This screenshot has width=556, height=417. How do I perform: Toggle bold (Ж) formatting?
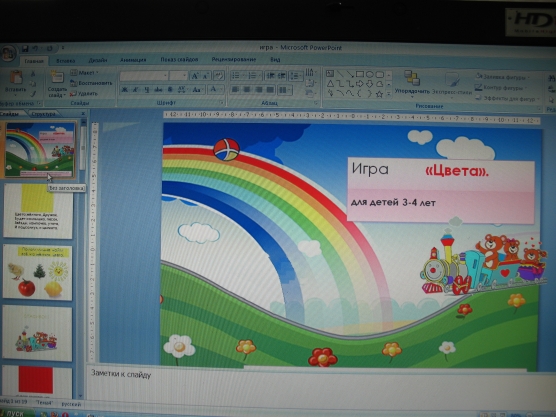click(124, 89)
